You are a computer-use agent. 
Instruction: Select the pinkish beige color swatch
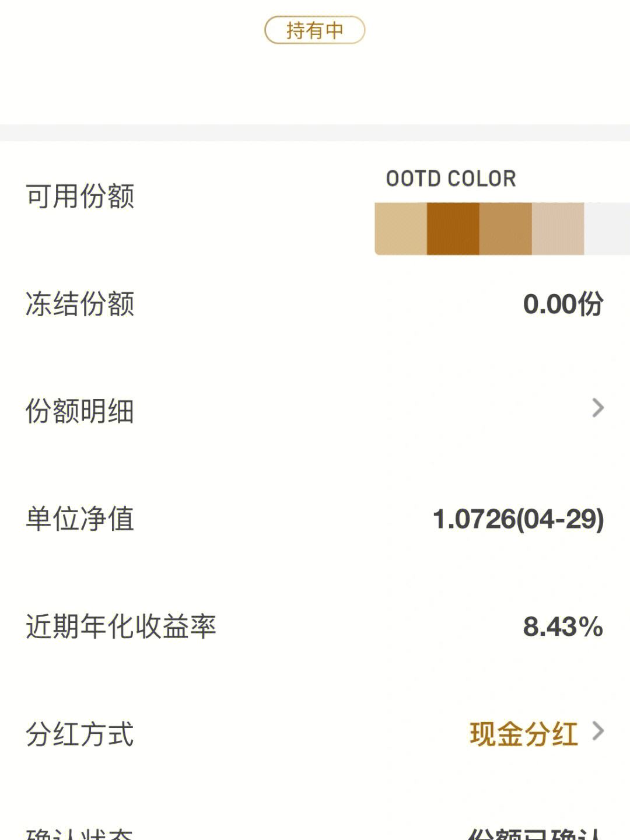tap(558, 229)
